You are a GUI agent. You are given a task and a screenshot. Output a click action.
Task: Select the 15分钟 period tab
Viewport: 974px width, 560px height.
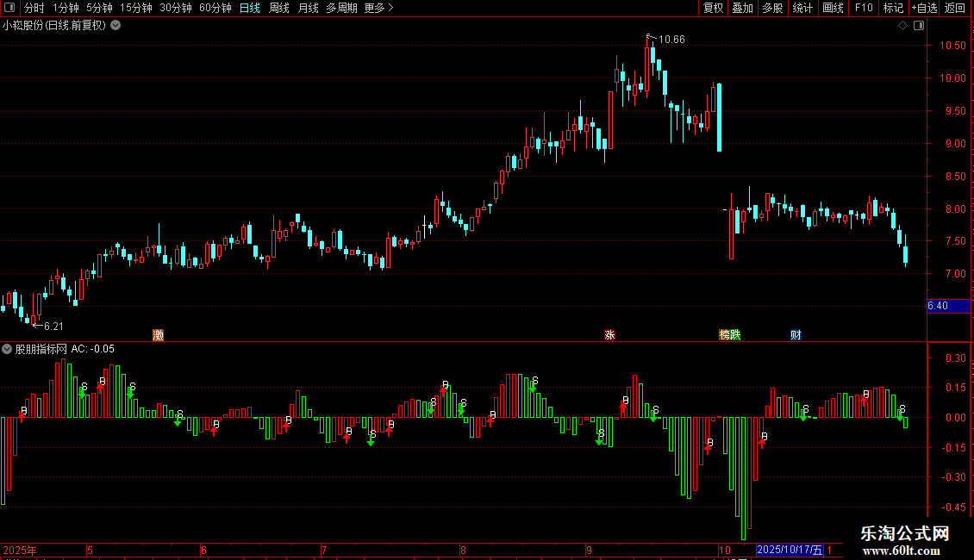[x=136, y=8]
